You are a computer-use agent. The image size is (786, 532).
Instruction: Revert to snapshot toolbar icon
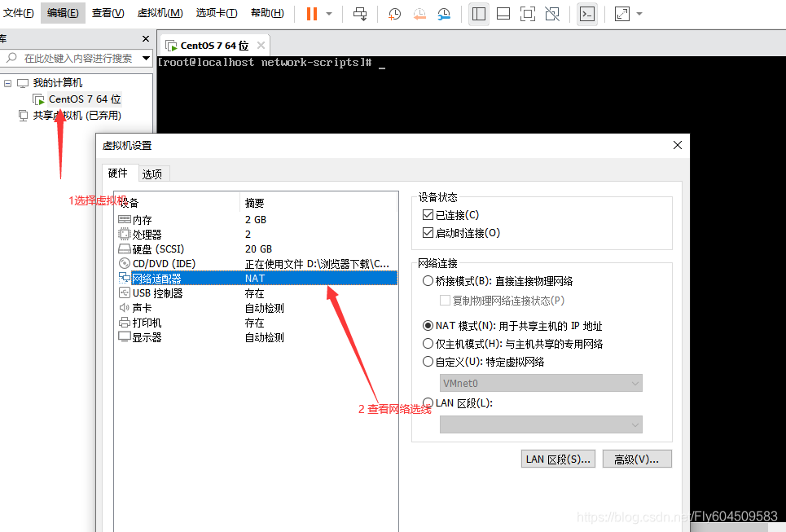tap(419, 14)
